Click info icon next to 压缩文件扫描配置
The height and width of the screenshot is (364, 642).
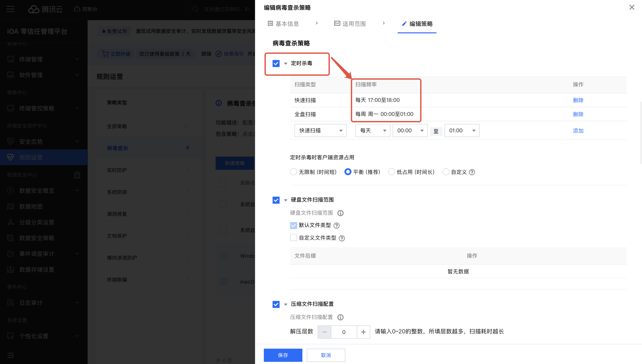340,317
